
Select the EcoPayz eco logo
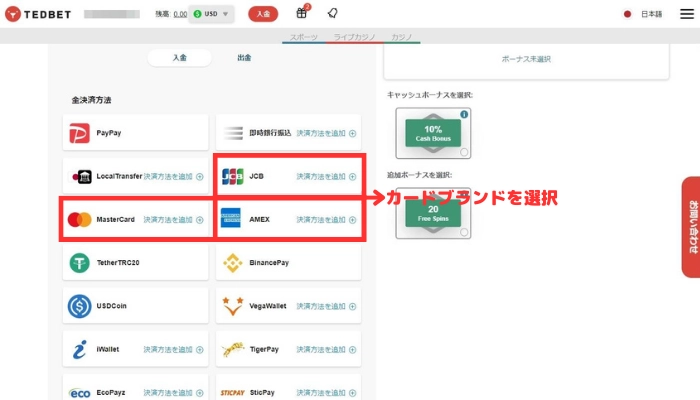point(80,393)
